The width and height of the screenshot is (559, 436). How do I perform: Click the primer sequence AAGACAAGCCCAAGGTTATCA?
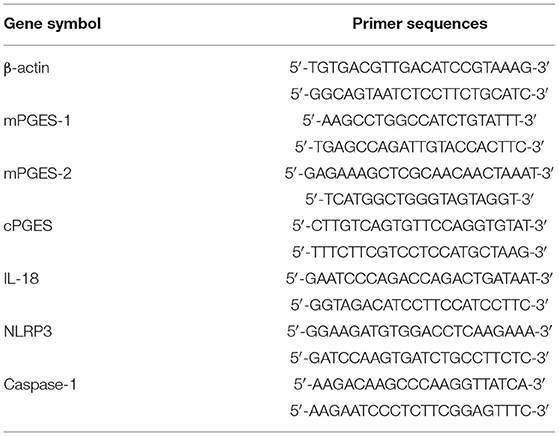click(419, 384)
